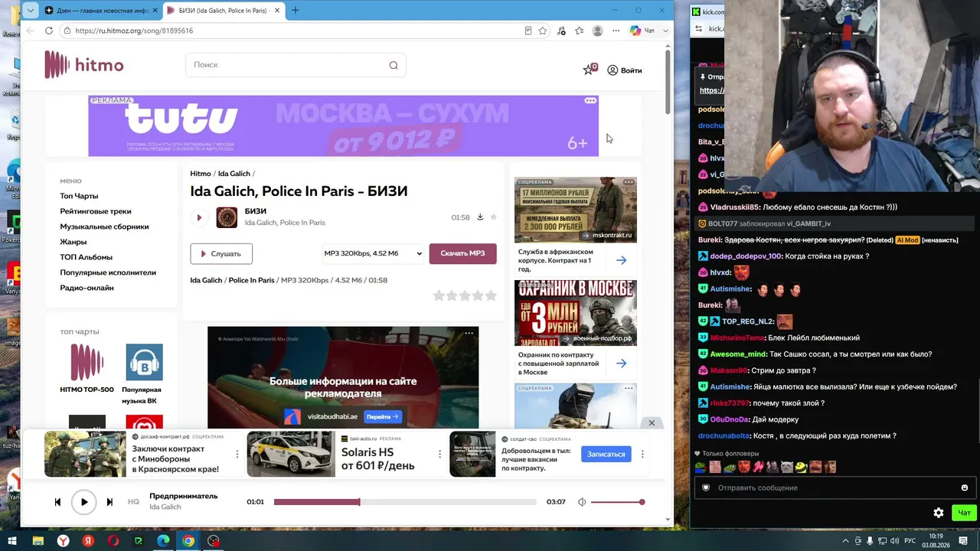Image resolution: width=980 pixels, height=551 pixels.
Task: Click arrow on Охранник по контракту ad
Action: point(621,364)
